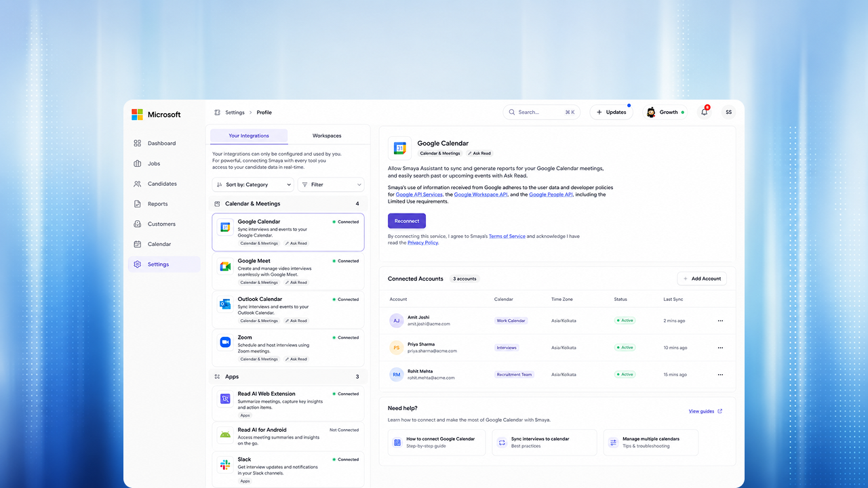Open the Google API Services link
Viewport: 868px width, 488px height.
[x=419, y=195]
